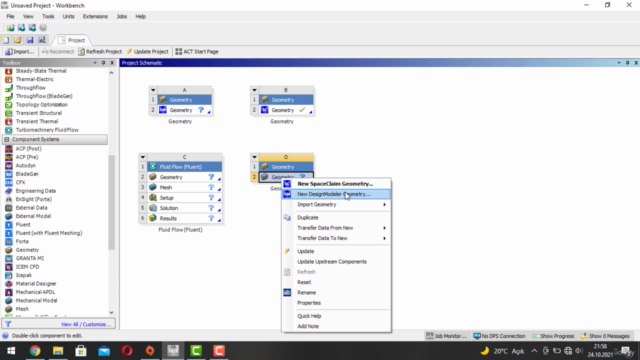Click the Transient Structural icon
Viewport: 640px width, 360px height.
pyautogui.click(x=9, y=113)
